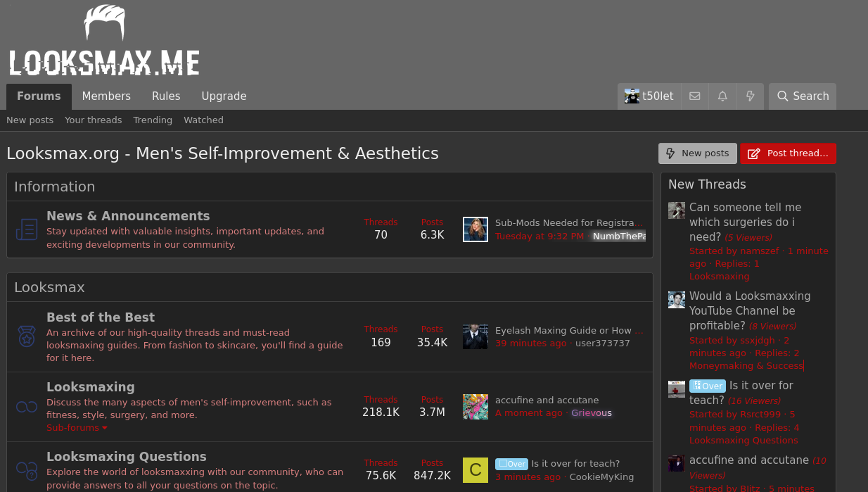Click '39 minutes ago' timestamp

pos(531,343)
